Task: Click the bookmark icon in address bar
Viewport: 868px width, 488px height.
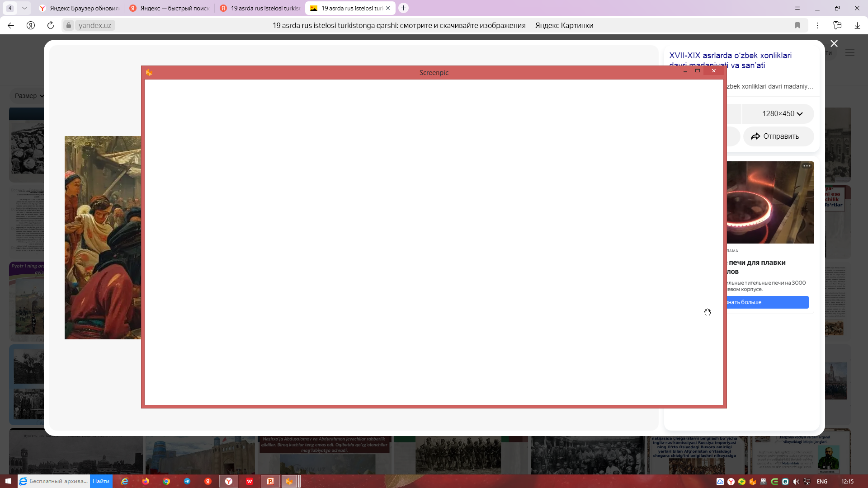Action: coord(797,25)
